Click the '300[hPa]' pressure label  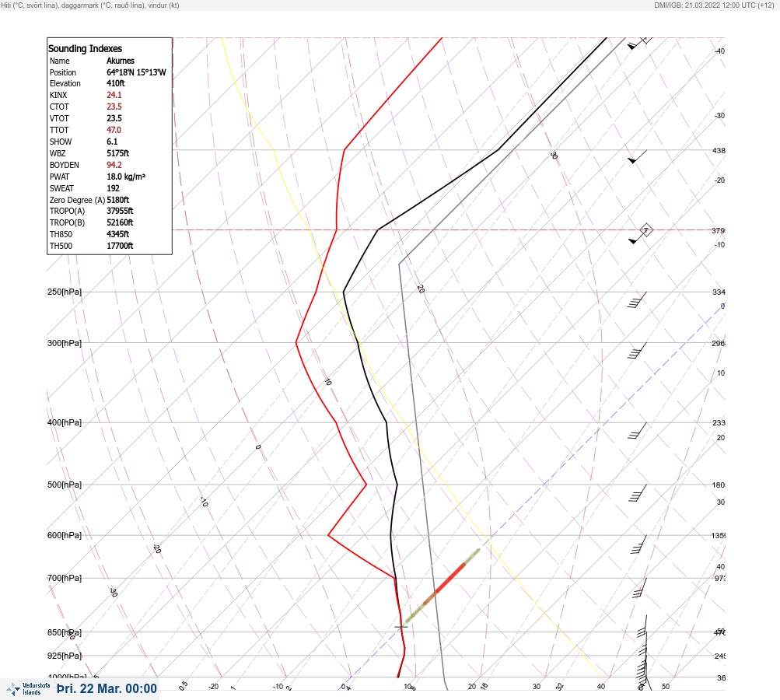click(x=65, y=343)
